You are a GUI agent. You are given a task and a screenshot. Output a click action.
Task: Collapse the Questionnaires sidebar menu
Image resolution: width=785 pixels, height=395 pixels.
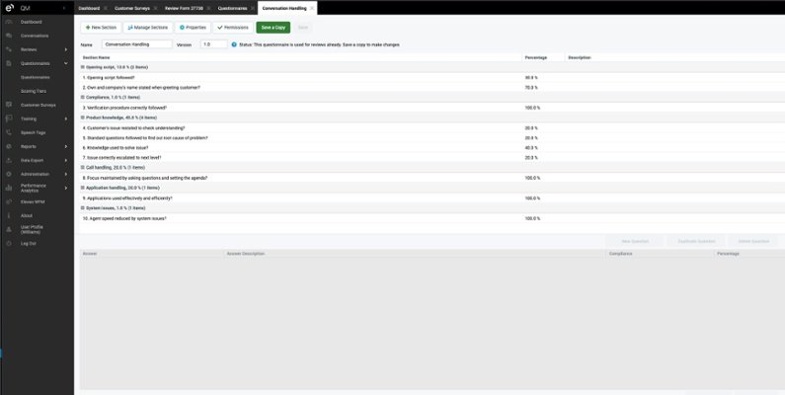click(66, 64)
